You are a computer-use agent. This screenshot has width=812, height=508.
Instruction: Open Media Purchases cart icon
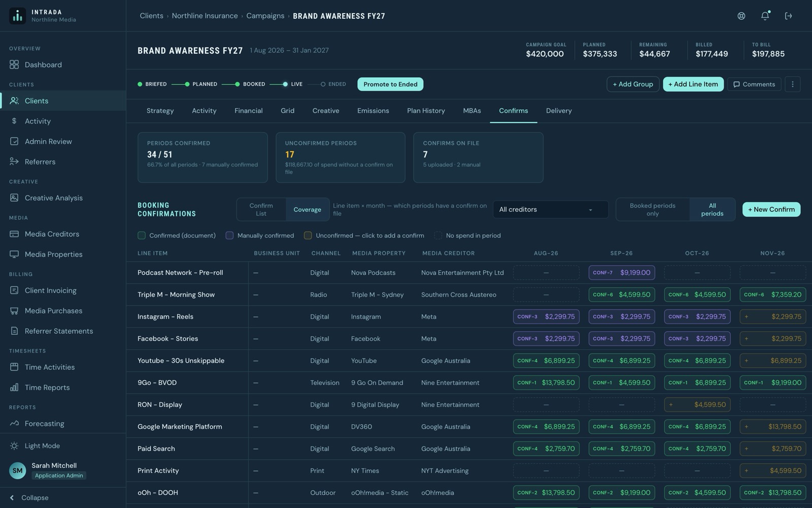tap(14, 310)
